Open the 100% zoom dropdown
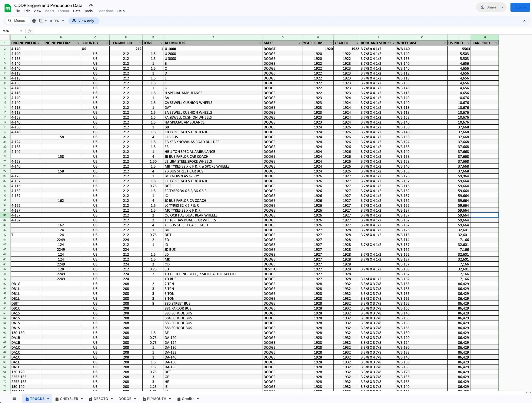The height and width of the screenshot is (403, 532). (57, 21)
